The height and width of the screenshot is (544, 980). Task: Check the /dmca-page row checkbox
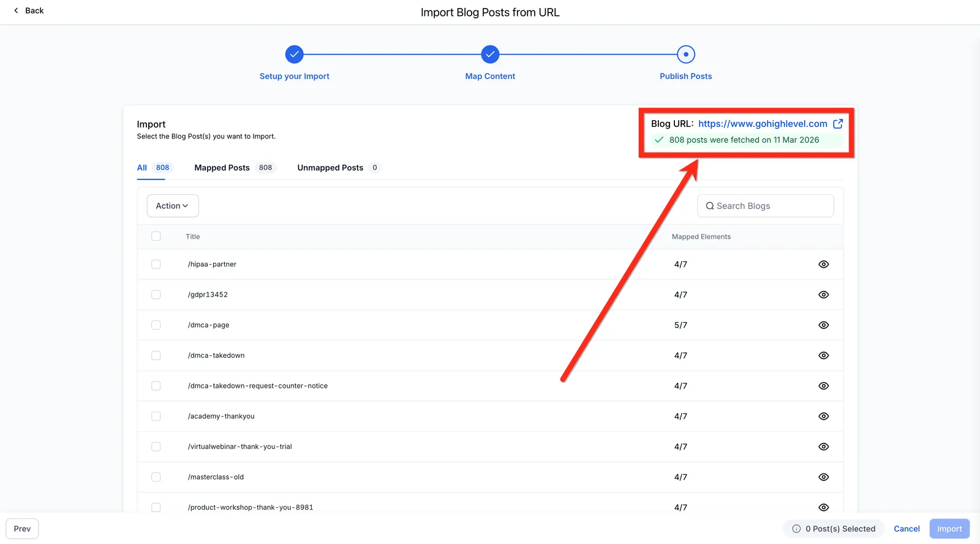tap(156, 325)
